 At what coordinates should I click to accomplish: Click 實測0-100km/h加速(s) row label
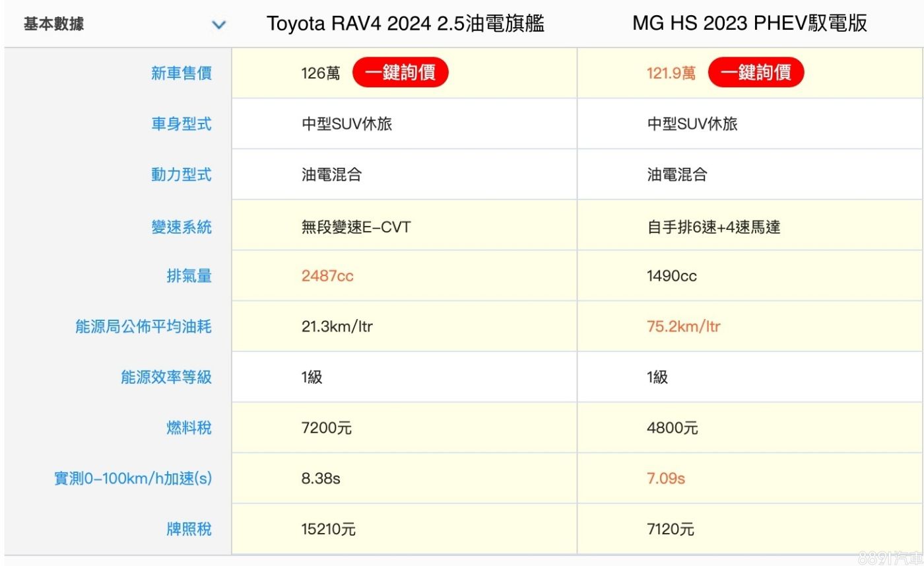tap(133, 479)
